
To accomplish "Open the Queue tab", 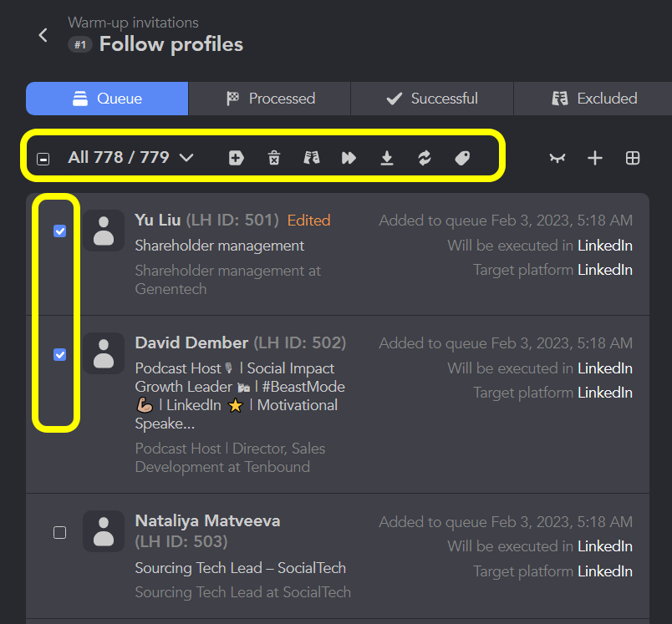I will pos(107,99).
